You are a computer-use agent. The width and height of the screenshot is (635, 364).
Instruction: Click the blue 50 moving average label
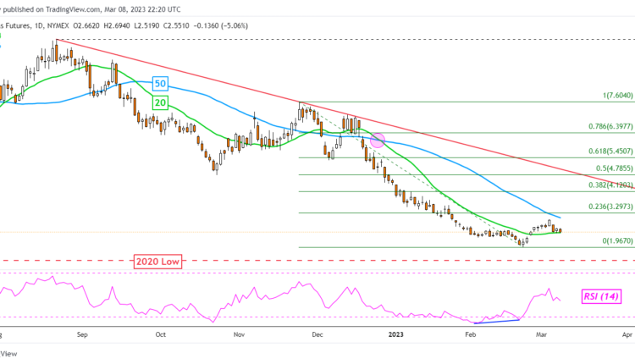tap(159, 83)
